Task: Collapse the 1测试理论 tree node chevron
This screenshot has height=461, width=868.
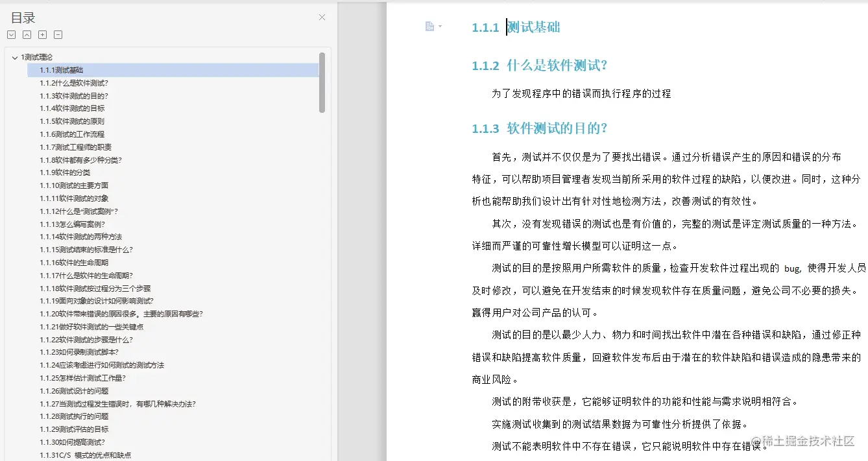Action: pyautogui.click(x=14, y=57)
